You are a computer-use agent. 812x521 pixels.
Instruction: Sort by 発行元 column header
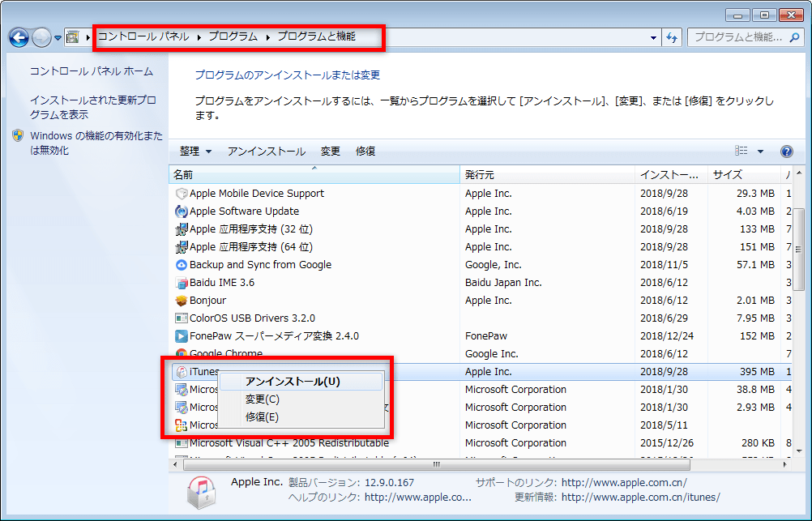(x=547, y=175)
